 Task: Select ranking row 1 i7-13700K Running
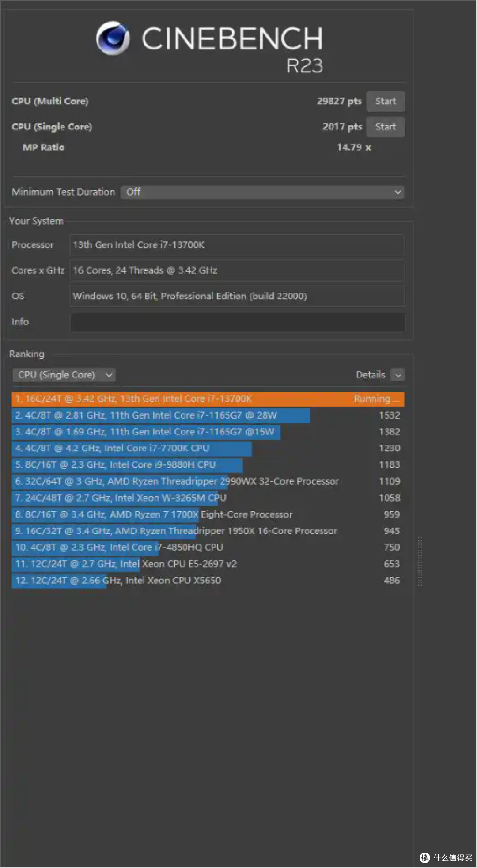208,399
